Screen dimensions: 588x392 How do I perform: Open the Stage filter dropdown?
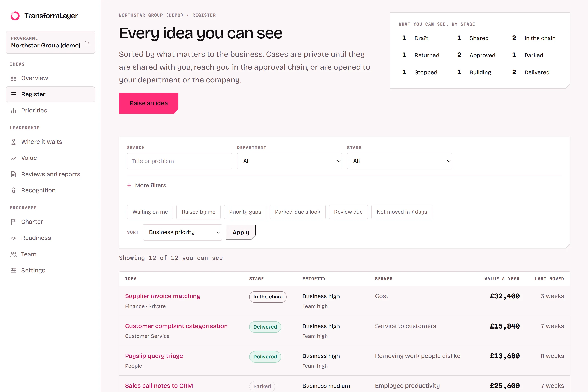tap(400, 161)
